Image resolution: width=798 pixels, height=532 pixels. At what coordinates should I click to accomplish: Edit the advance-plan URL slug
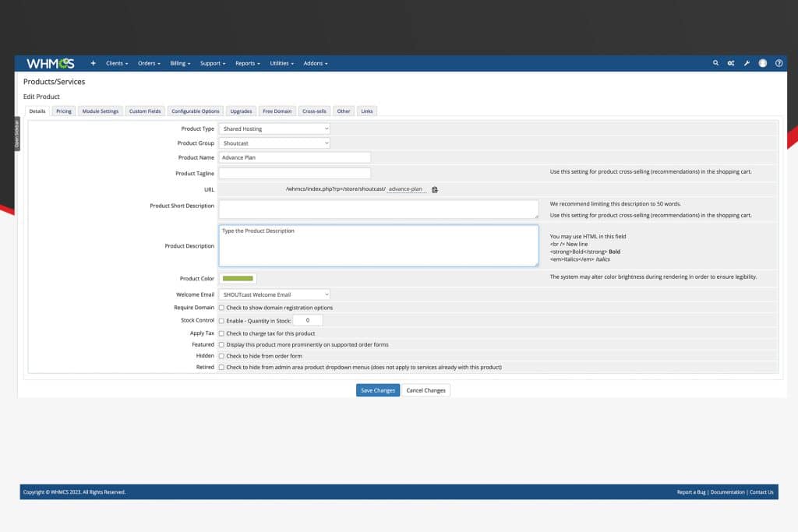point(405,189)
